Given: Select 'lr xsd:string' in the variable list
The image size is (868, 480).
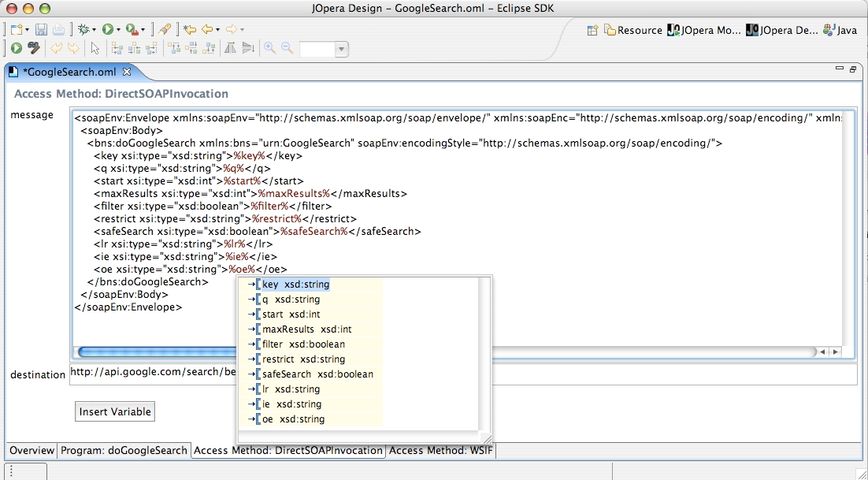Looking at the screenshot, I should 291,389.
